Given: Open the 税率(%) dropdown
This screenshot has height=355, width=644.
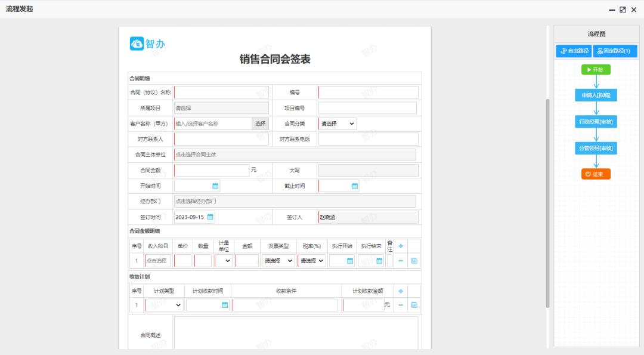Looking at the screenshot, I should [x=311, y=260].
